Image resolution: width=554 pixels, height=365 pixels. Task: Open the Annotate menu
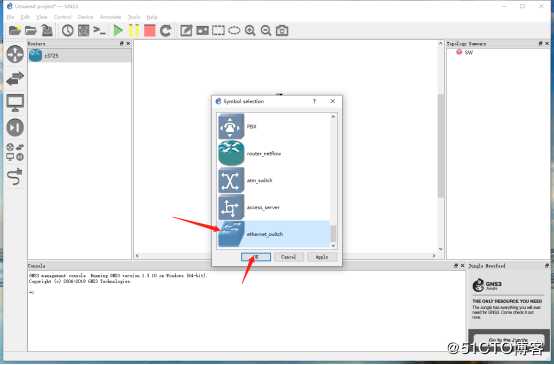click(110, 17)
